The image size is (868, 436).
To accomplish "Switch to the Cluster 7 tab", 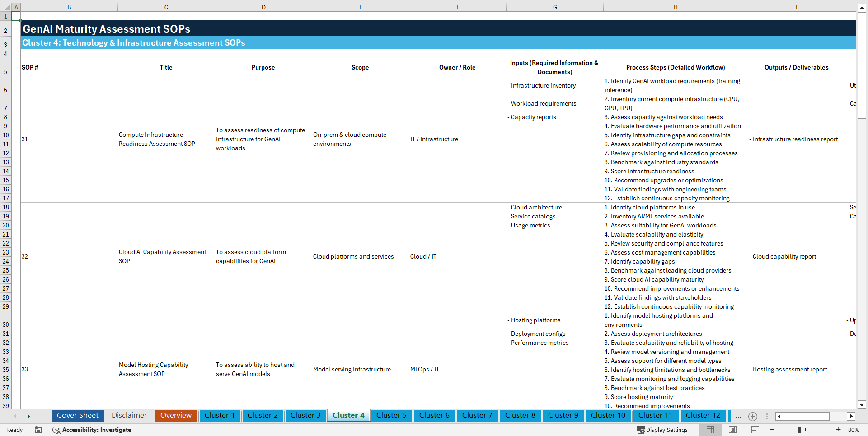I will [x=477, y=416].
